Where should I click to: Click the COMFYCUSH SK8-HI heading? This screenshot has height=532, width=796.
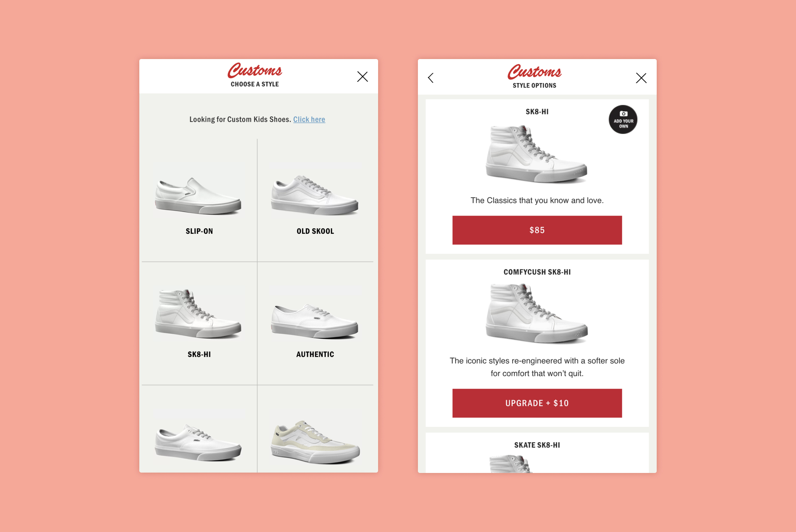(x=537, y=272)
